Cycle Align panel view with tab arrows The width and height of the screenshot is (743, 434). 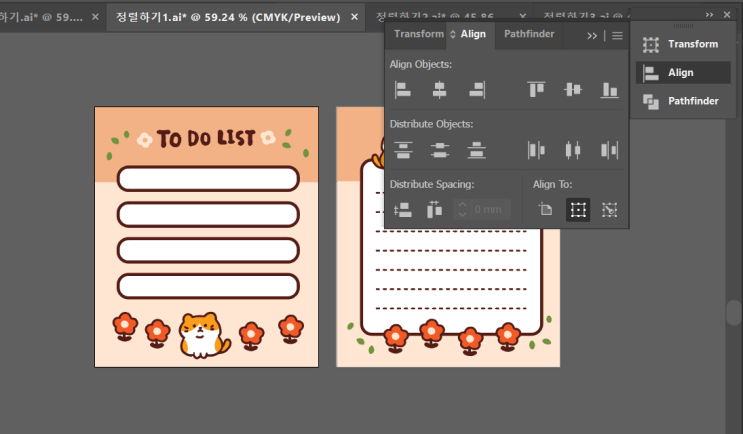click(x=453, y=34)
